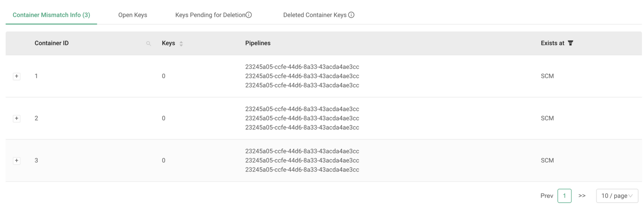Select page 1 in pagination
644x218 pixels.
pyautogui.click(x=564, y=196)
